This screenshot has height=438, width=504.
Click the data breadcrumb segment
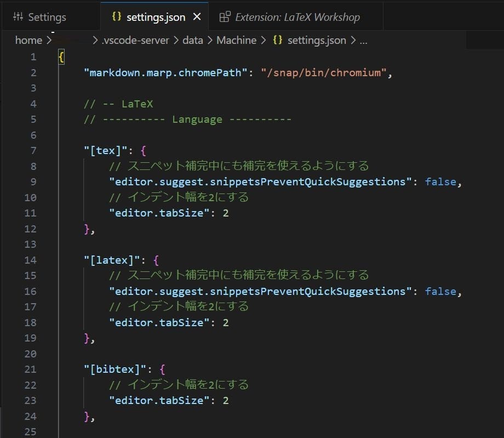[x=192, y=40]
